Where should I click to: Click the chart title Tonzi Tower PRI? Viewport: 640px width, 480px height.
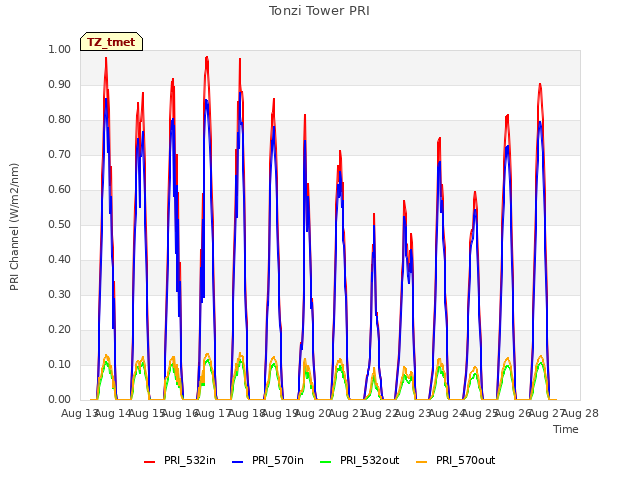tap(319, 11)
